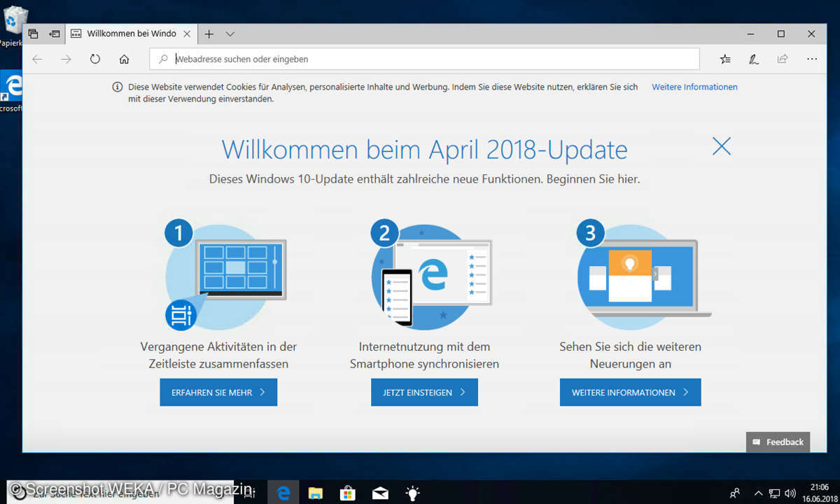Click the WEITERE INFORMATIONEN blue button
Screen dimensions: 840x504
[x=630, y=393]
